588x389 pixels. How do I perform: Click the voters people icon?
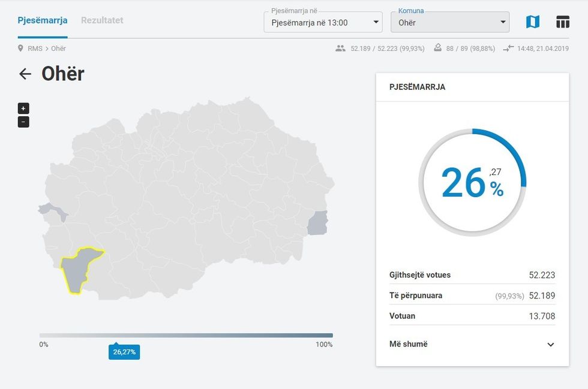[340, 48]
